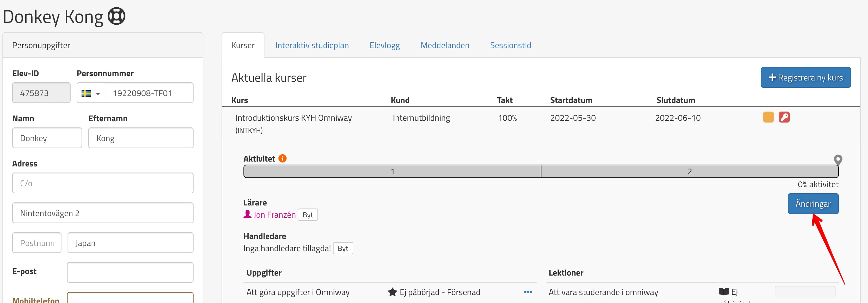
Task: Open the Jon Franzén teacher link
Action: tap(274, 215)
